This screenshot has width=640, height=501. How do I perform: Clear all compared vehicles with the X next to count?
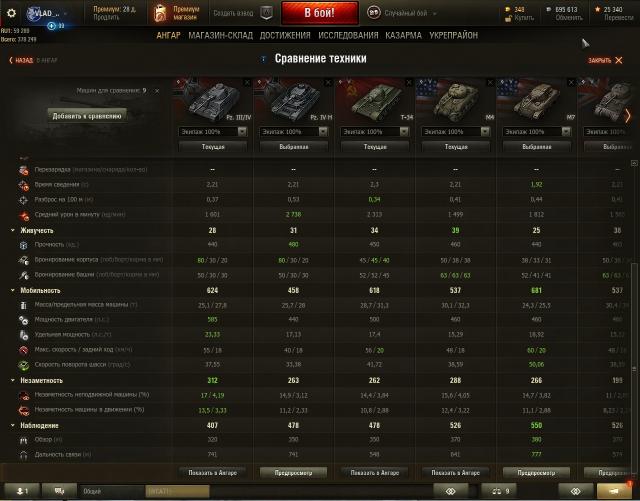point(157,91)
